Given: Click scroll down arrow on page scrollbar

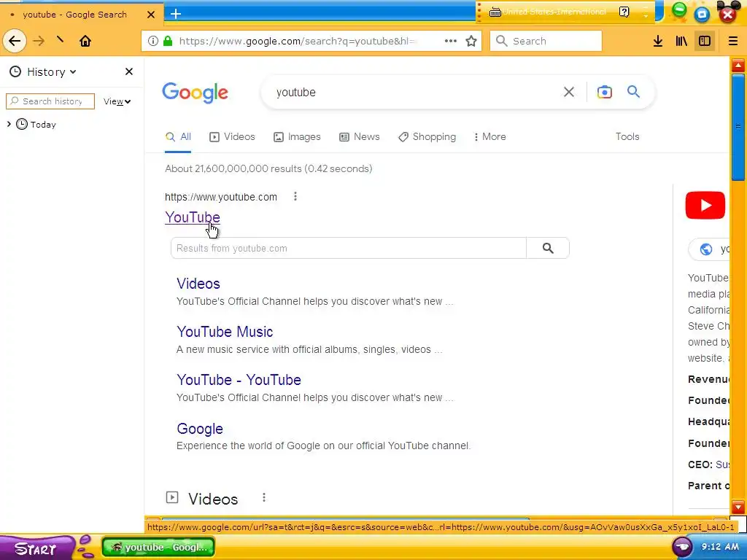Looking at the screenshot, I should [x=738, y=507].
